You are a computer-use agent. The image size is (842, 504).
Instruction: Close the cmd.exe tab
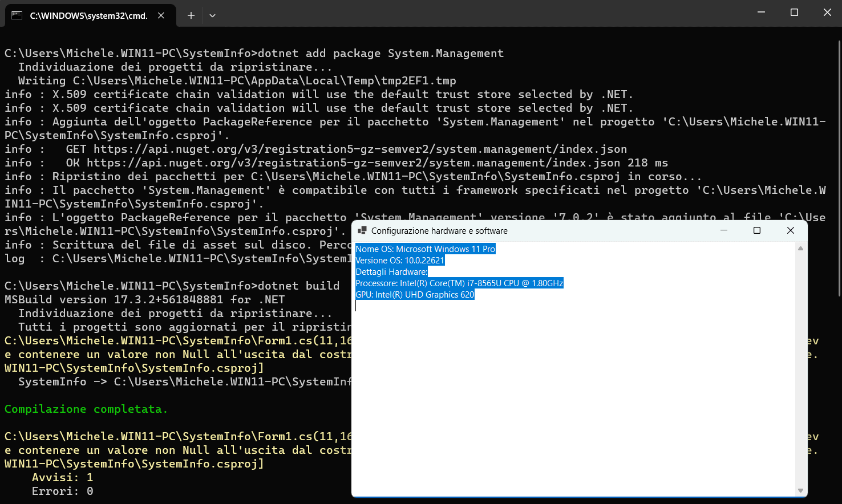(161, 15)
